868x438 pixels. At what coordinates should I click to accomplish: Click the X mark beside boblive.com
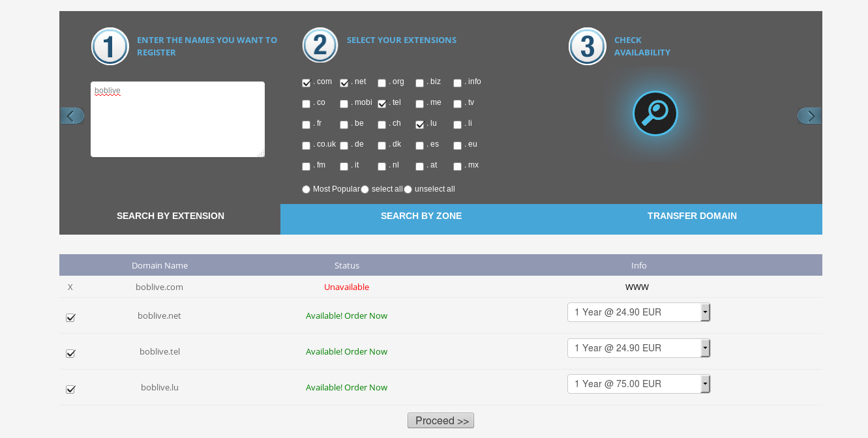[x=70, y=287]
